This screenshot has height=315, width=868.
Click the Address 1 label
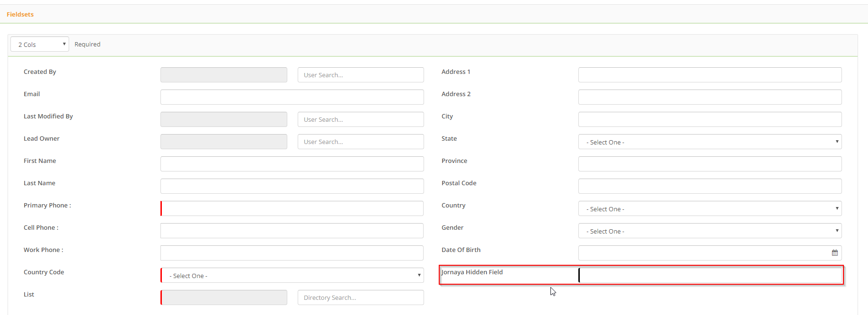click(x=456, y=72)
